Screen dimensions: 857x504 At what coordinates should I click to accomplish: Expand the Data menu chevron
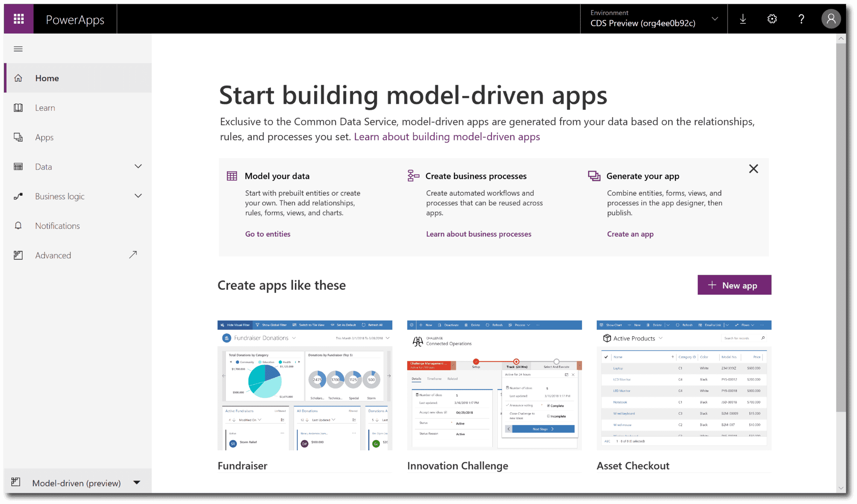coord(138,167)
